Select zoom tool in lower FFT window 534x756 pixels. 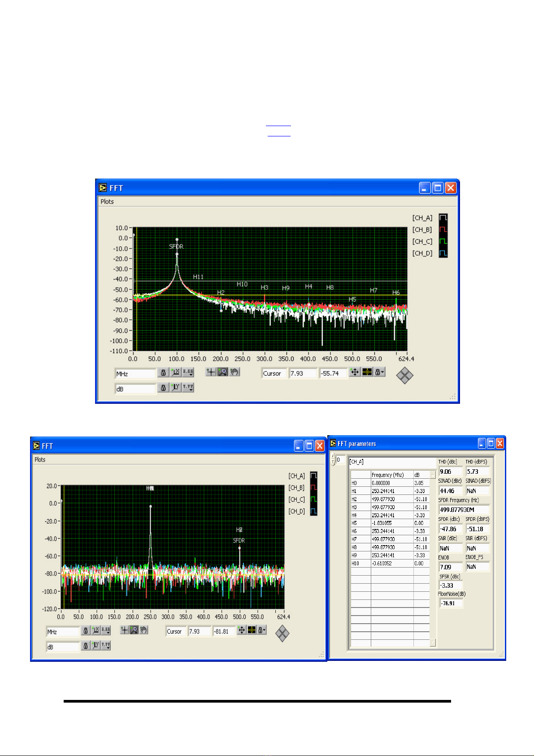[x=134, y=630]
